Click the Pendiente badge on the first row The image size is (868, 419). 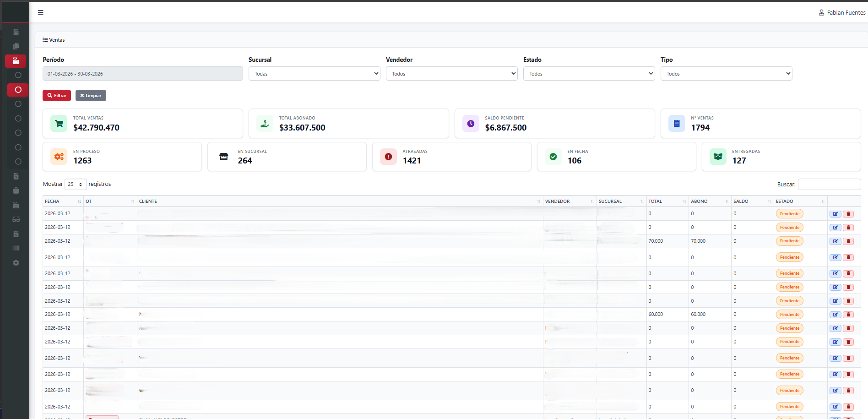tap(789, 213)
